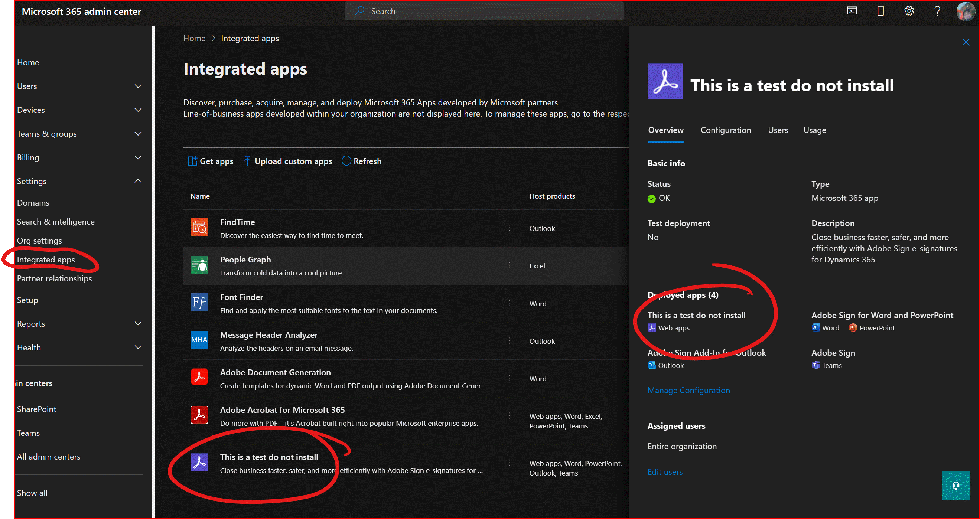Click the mobile device icon in the header
980x519 pixels.
click(x=880, y=11)
